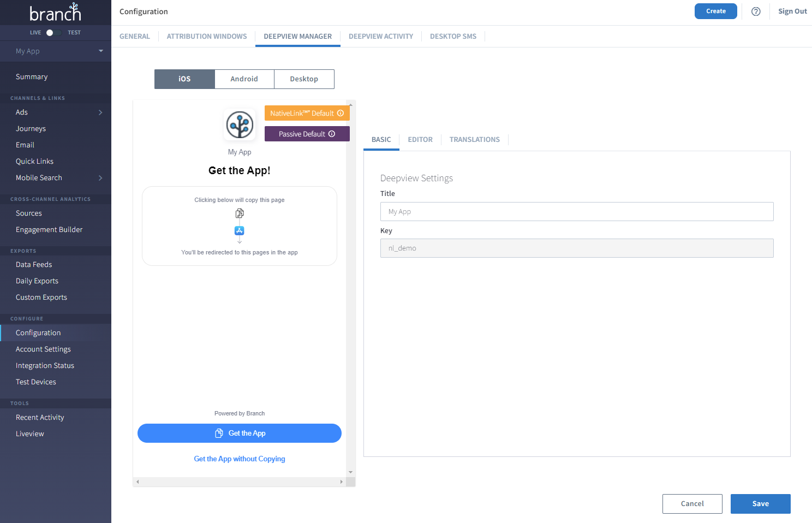Click the Passive Default info icon
Viewport: 812px width, 523px height.
(332, 134)
